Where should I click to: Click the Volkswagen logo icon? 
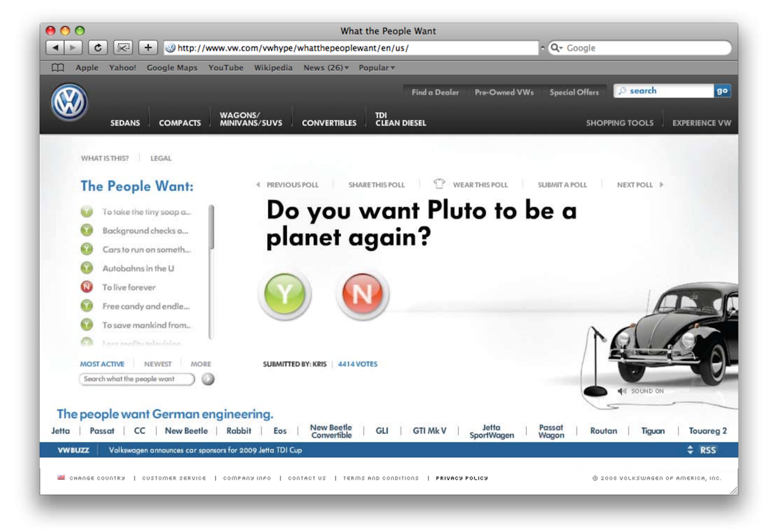(x=69, y=102)
